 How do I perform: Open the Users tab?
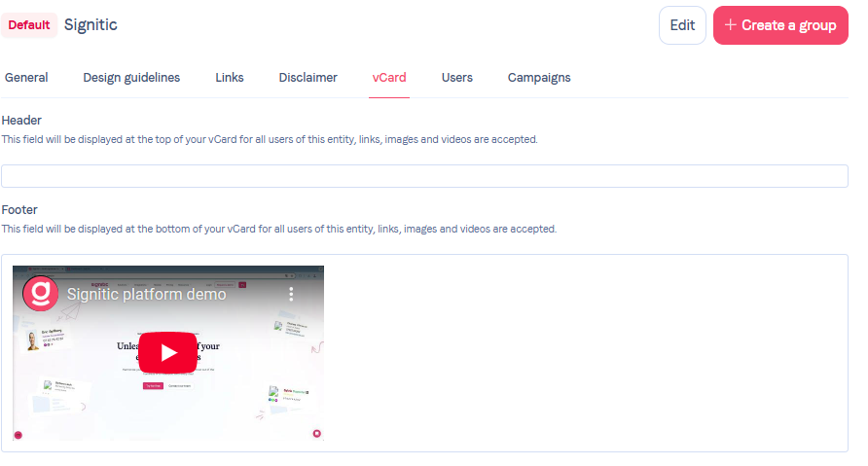pos(457,78)
